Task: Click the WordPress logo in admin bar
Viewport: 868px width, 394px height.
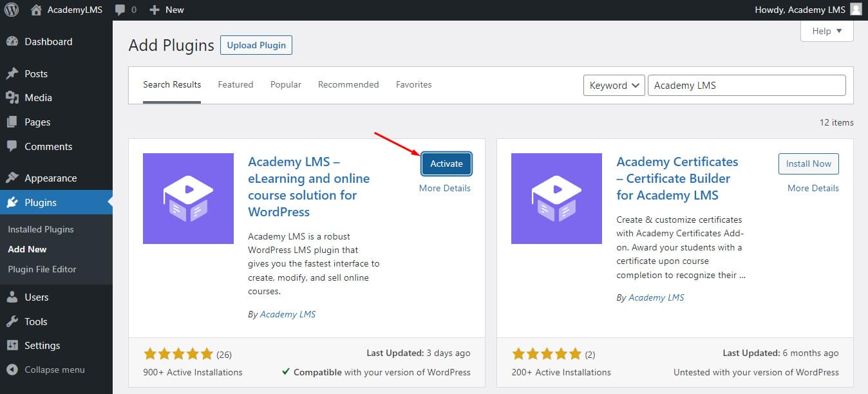Action: pyautogui.click(x=10, y=9)
